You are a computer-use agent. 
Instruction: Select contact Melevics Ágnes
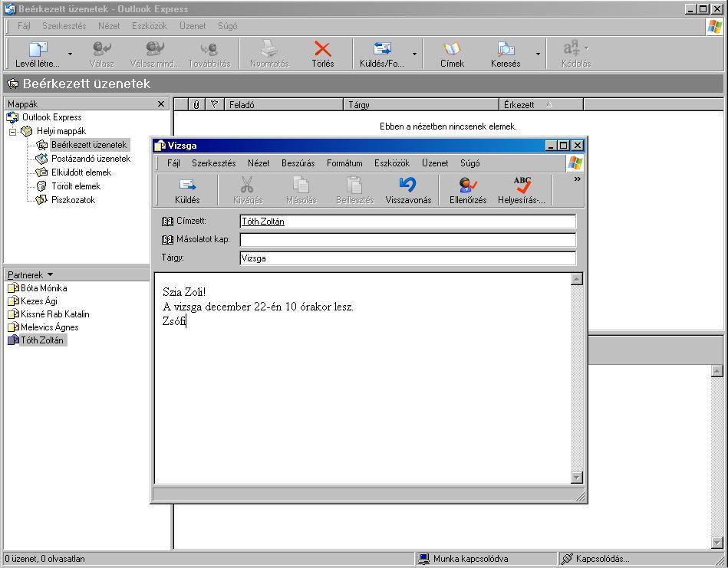point(50,327)
